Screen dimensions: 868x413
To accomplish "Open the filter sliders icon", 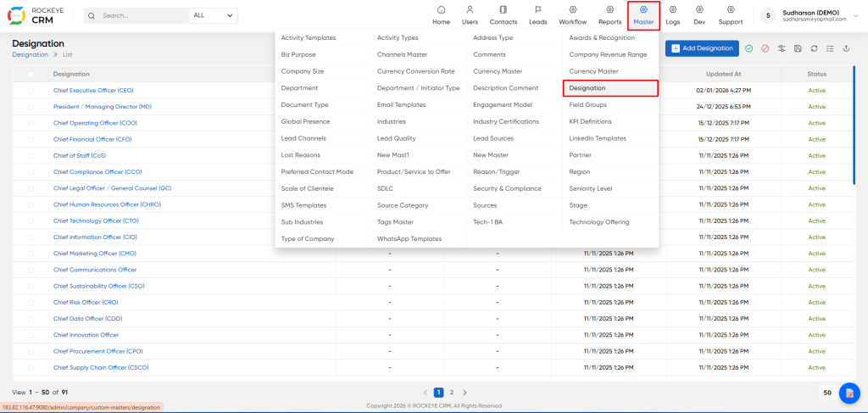I will 781,48.
